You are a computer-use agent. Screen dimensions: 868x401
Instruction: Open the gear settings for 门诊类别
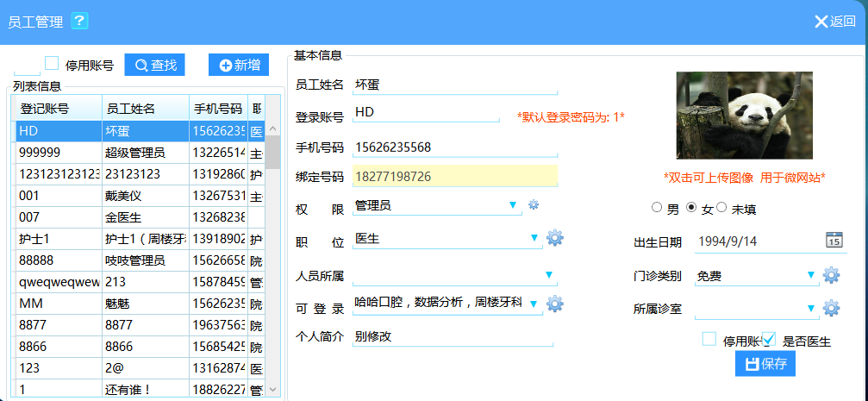point(831,275)
